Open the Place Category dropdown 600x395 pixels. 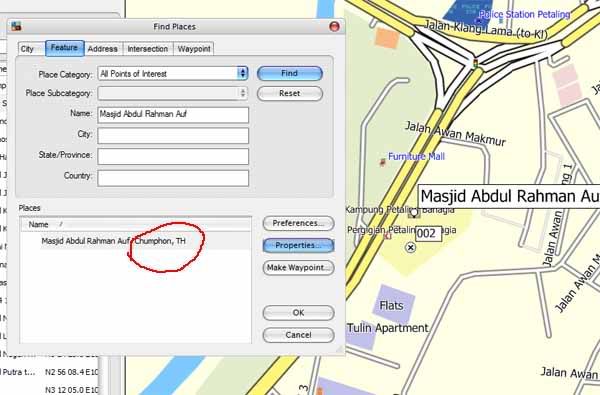click(x=173, y=73)
